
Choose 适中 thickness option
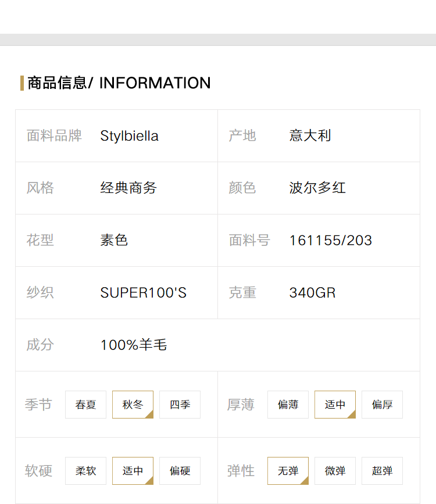point(335,405)
